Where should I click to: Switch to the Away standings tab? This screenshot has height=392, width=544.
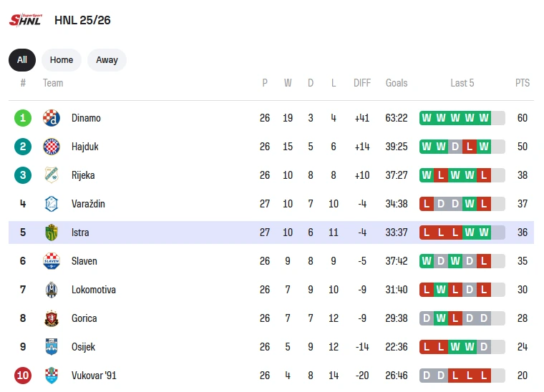point(107,60)
